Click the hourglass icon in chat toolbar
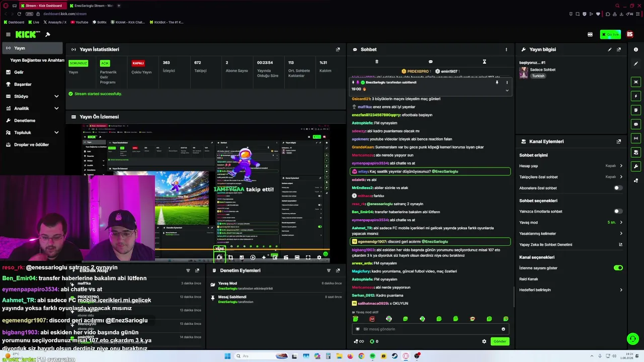Screen dimensions: 644x362 click(x=484, y=62)
